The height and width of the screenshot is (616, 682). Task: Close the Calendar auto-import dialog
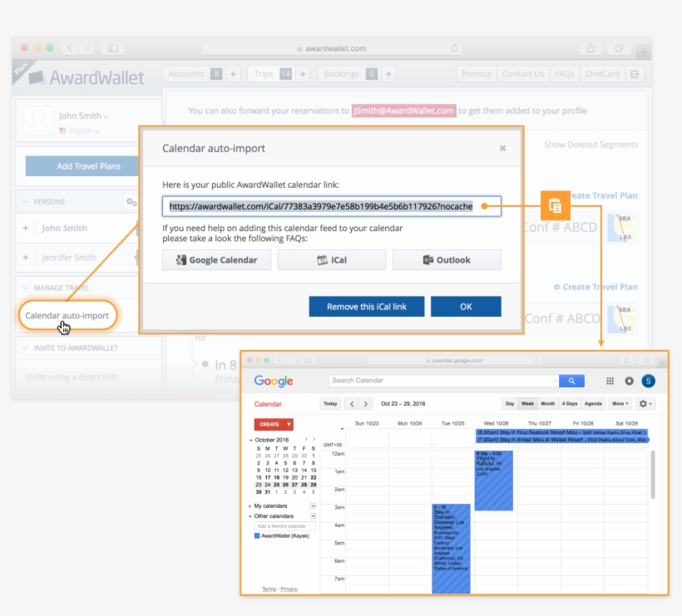pos(502,148)
